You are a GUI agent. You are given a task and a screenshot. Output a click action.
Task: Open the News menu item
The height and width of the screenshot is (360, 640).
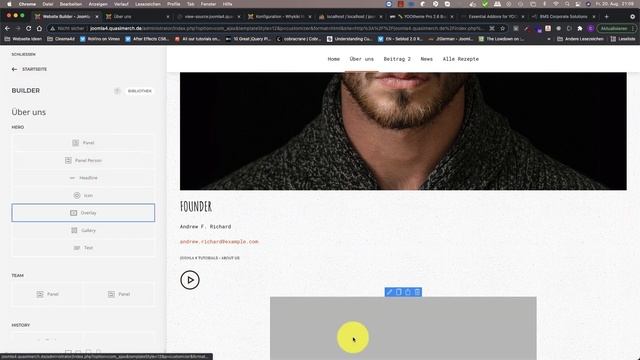tap(427, 59)
